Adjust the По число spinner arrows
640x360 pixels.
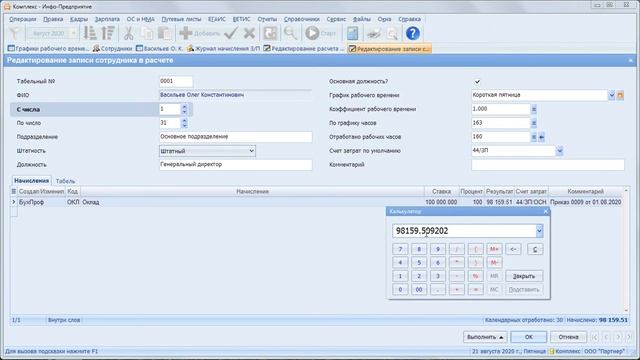[x=184, y=123]
